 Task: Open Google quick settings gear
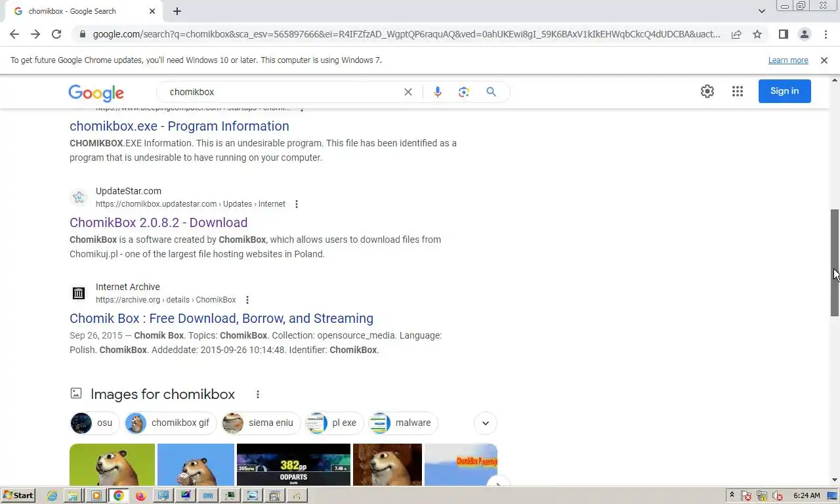click(707, 91)
